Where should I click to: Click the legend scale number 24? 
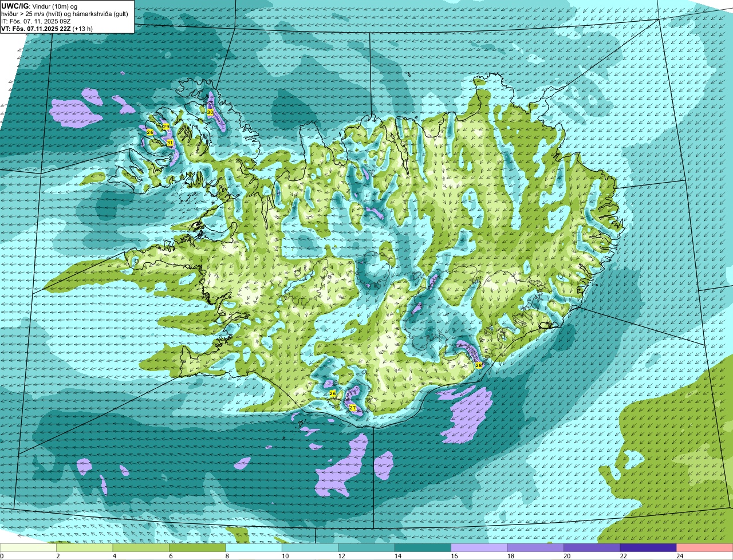pyautogui.click(x=679, y=556)
